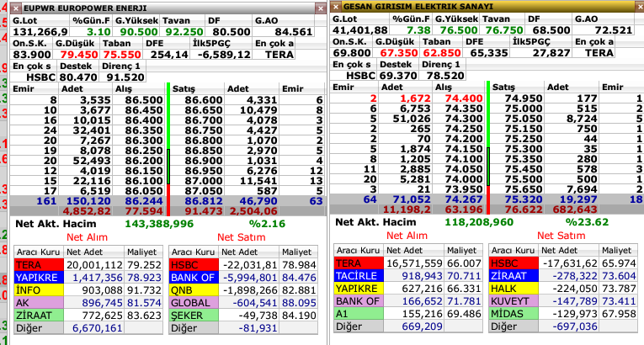644x345 pixels.
Task: Click the G.Lot value 131,266,9 in EUPWR
Action: click(x=40, y=32)
